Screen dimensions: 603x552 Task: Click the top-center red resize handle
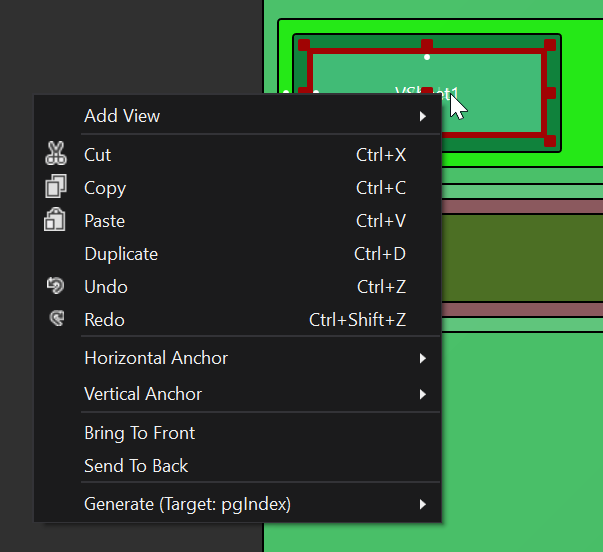(x=427, y=45)
